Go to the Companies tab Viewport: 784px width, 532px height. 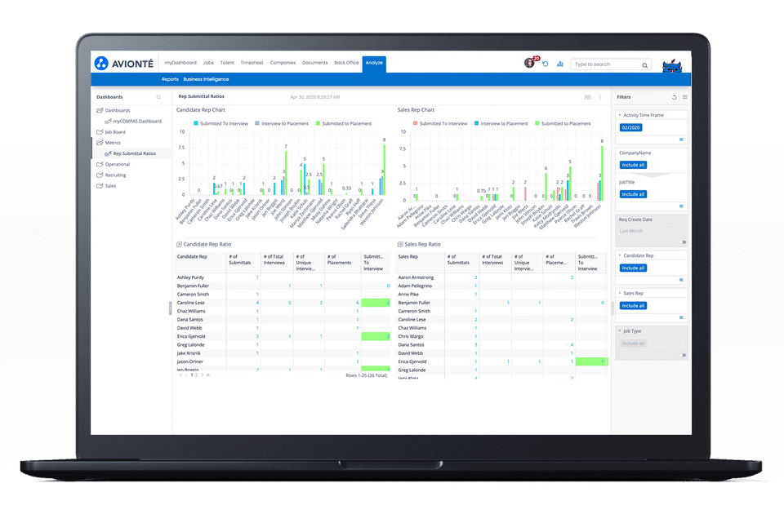(283, 63)
